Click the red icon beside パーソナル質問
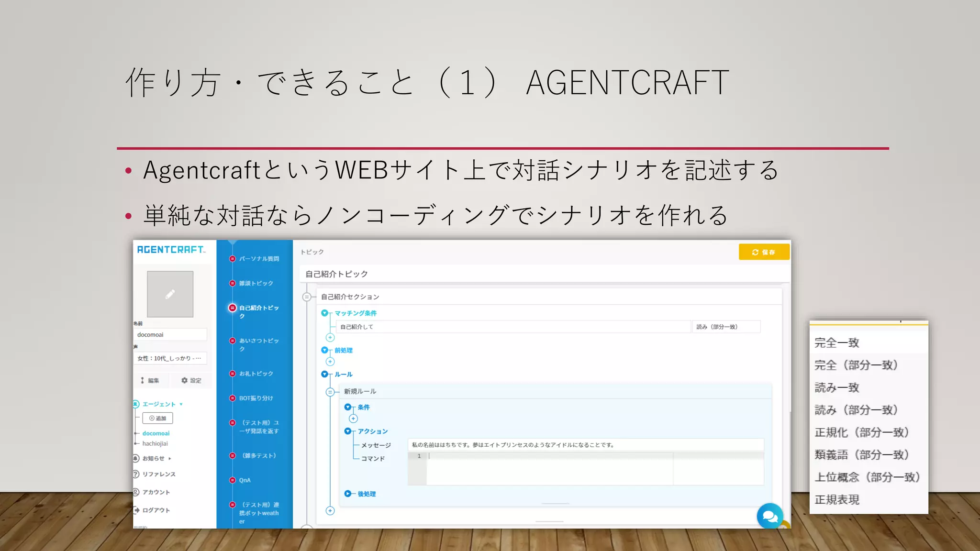Viewport: 980px width, 551px height. [x=233, y=259]
